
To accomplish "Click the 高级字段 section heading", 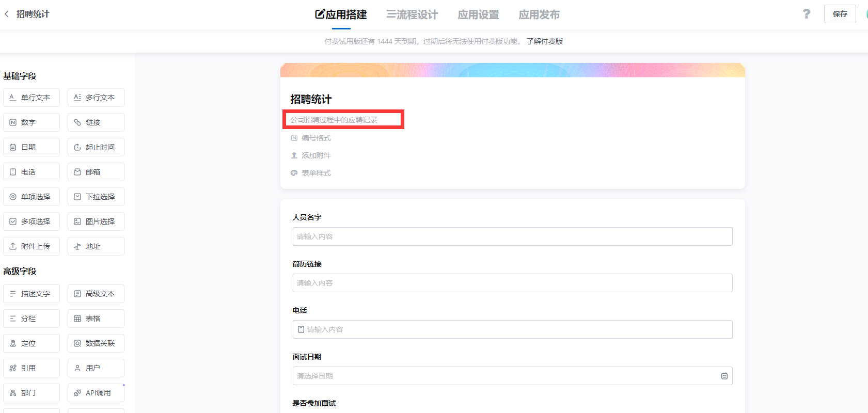I will (x=20, y=271).
